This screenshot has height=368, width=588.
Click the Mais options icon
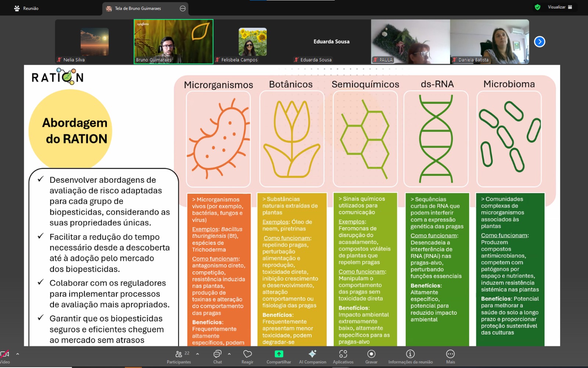450,354
